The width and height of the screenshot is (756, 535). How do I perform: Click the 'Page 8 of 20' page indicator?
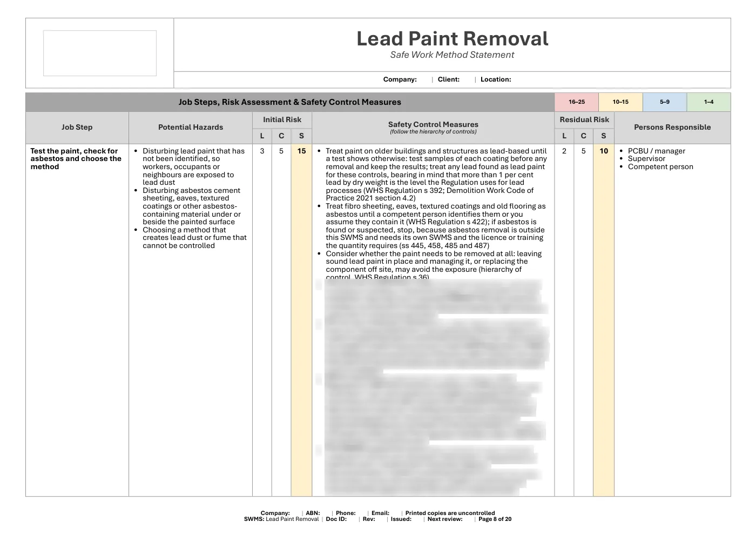tap(495, 519)
